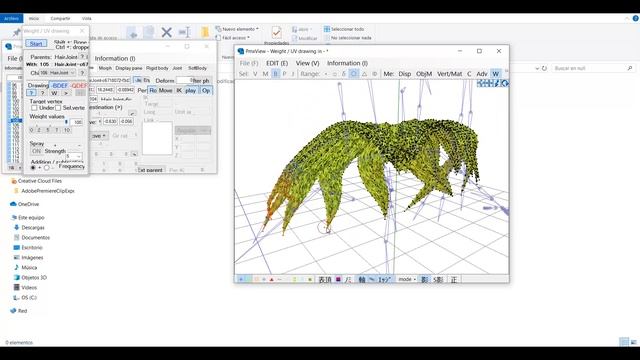Open the Joint tab

point(178,68)
